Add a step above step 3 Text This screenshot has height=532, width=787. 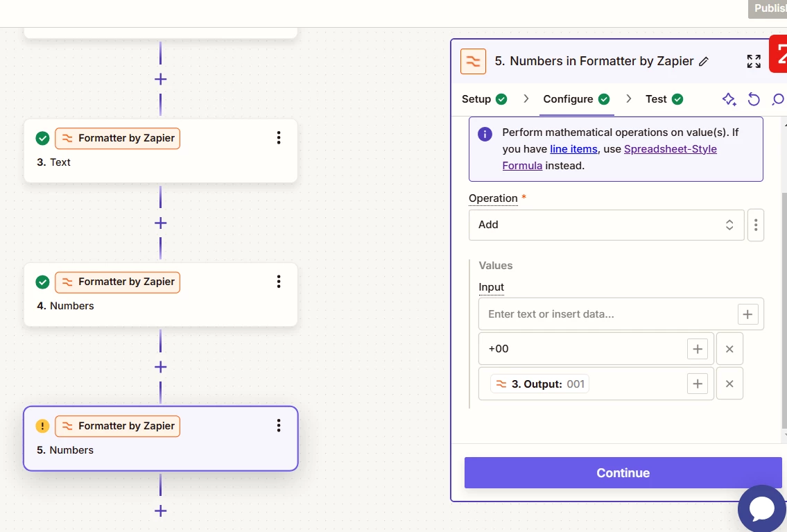click(161, 79)
